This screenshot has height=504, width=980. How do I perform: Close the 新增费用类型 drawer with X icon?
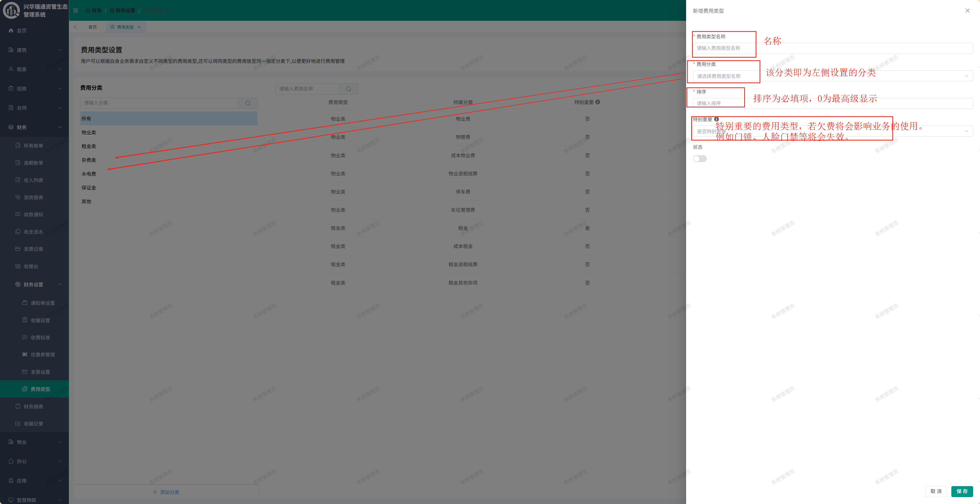[x=967, y=11]
